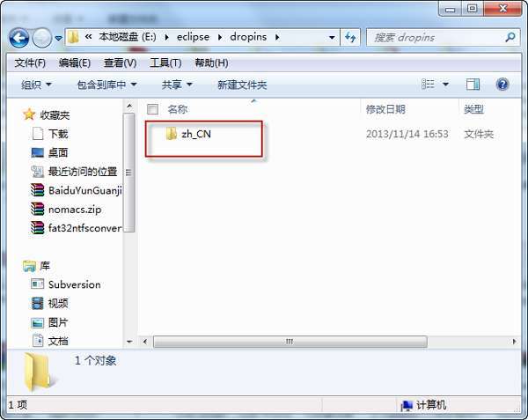Screen dimensions: 528x420
Task: Click the 新建文件夹 button
Action: (242, 85)
